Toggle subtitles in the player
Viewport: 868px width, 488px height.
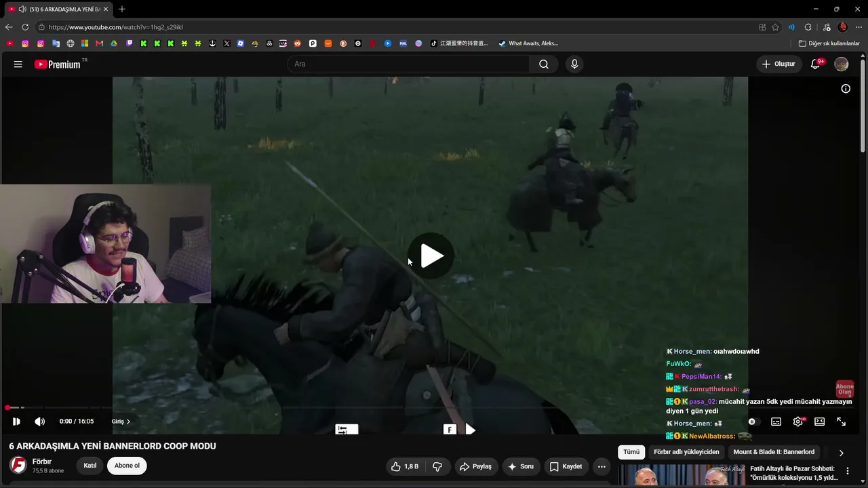tap(776, 422)
